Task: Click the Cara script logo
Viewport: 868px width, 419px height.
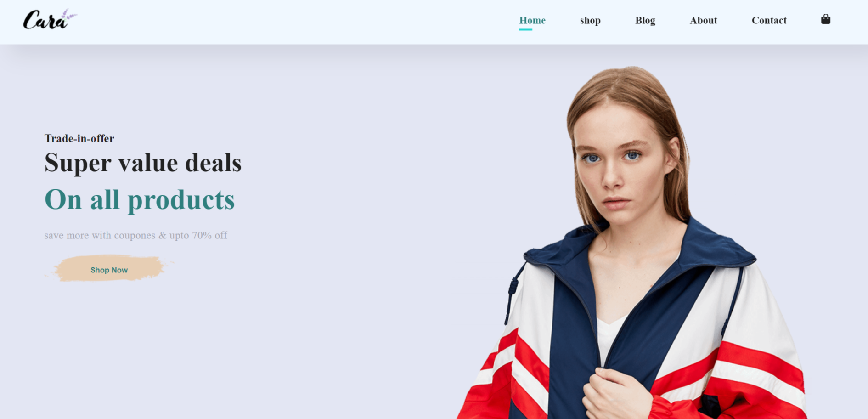Action: (50, 20)
